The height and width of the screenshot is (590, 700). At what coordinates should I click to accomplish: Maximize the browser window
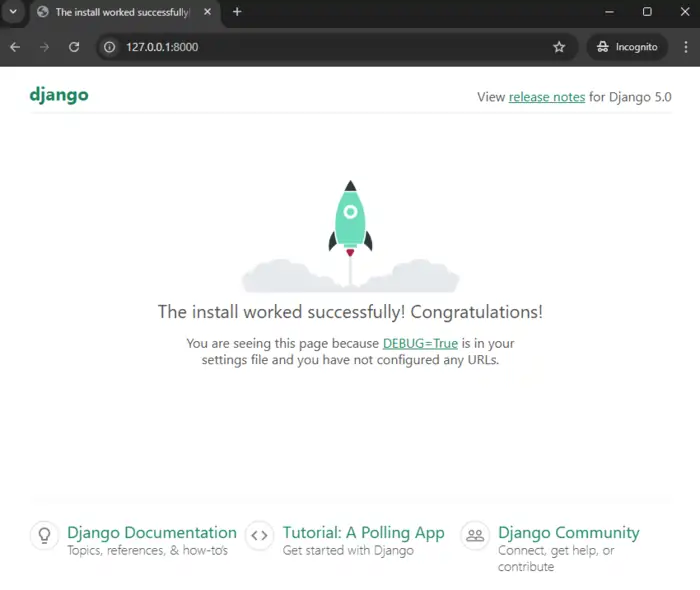pos(647,12)
